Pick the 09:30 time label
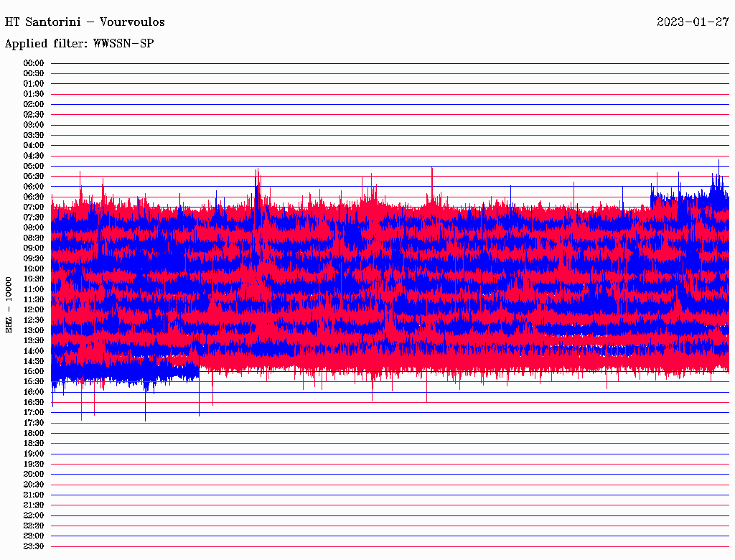This screenshot has width=735, height=560. click(x=34, y=258)
